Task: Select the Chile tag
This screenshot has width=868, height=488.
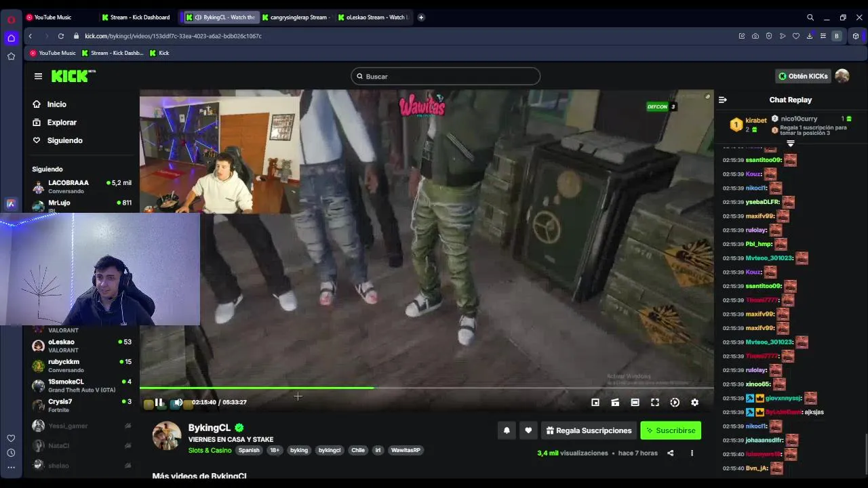Action: pos(358,450)
